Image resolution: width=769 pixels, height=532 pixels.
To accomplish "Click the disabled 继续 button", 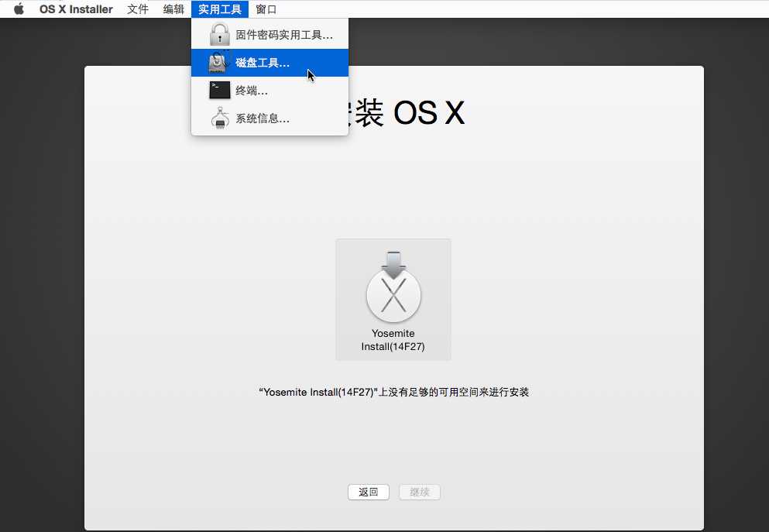I will [x=420, y=492].
